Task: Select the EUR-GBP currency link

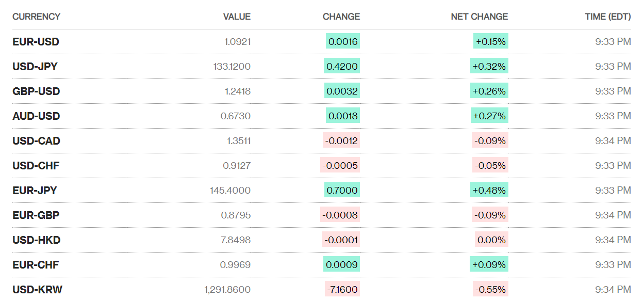Action: click(x=36, y=215)
